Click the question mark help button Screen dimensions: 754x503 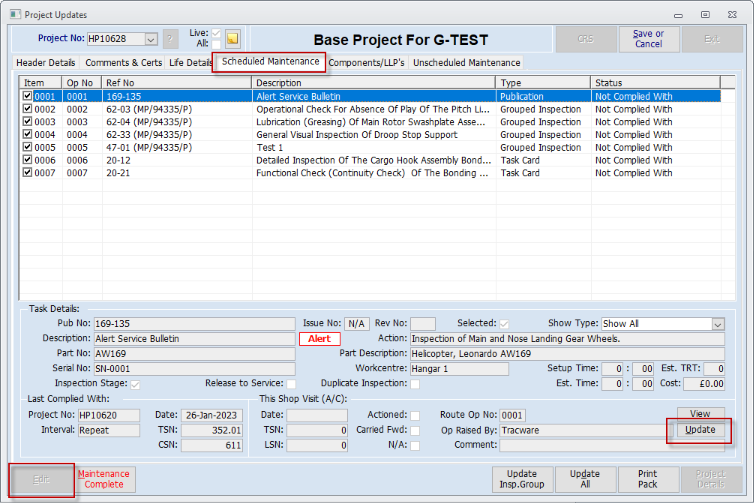pyautogui.click(x=170, y=39)
